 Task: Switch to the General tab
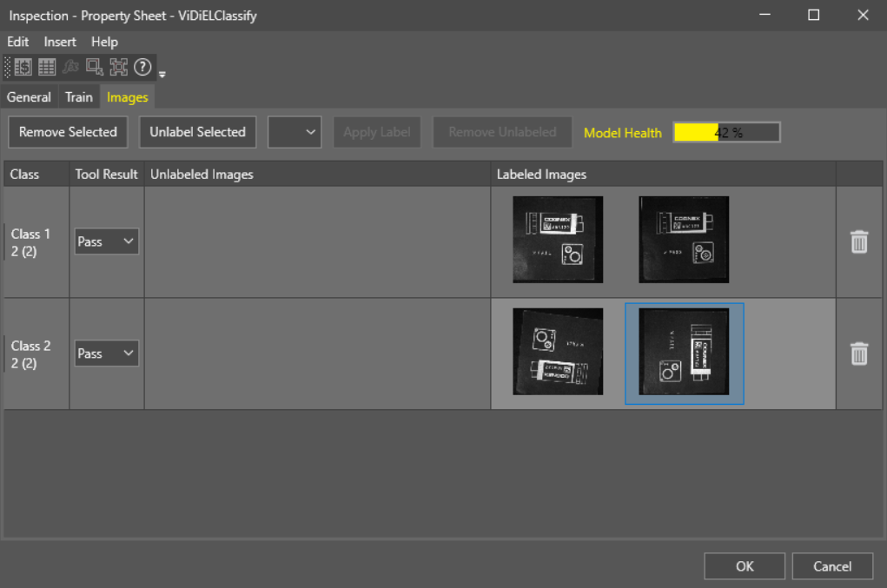pyautogui.click(x=29, y=97)
